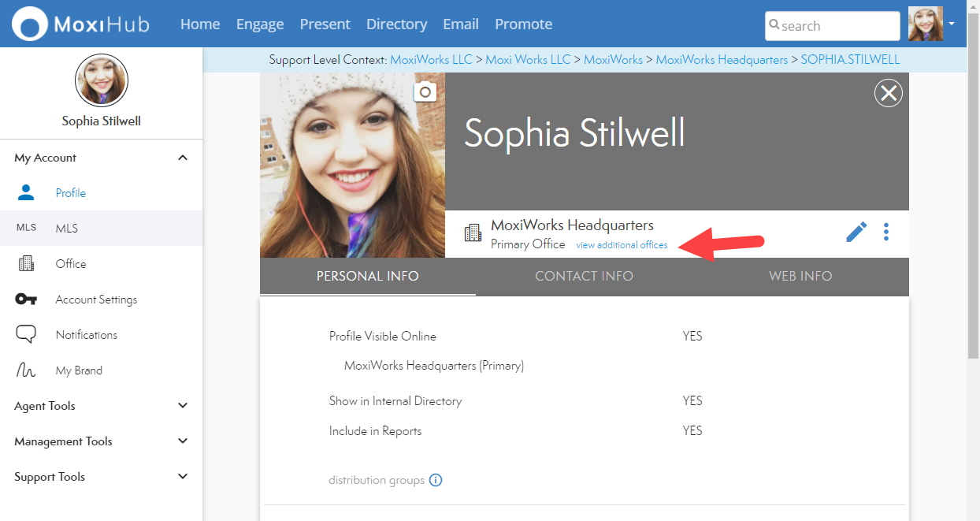Expand the Management Tools section

(183, 441)
